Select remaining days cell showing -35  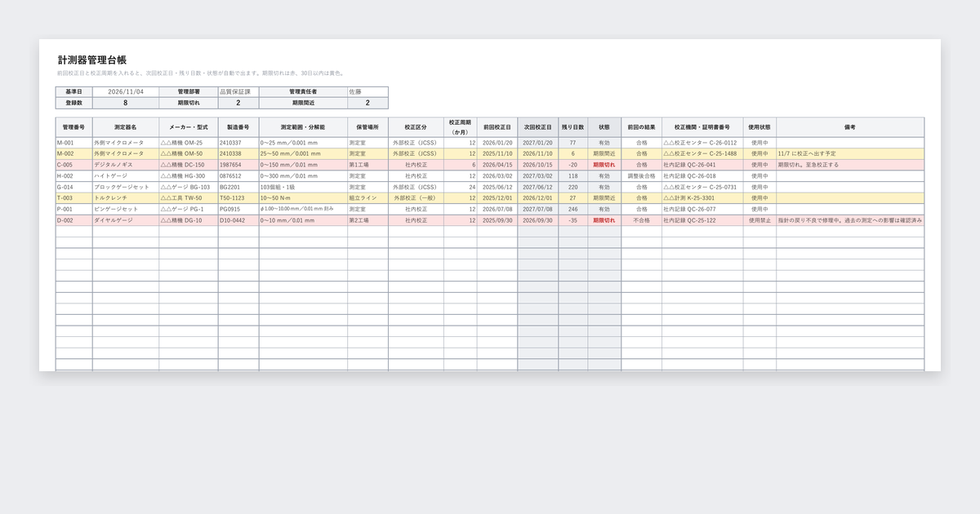coord(573,220)
